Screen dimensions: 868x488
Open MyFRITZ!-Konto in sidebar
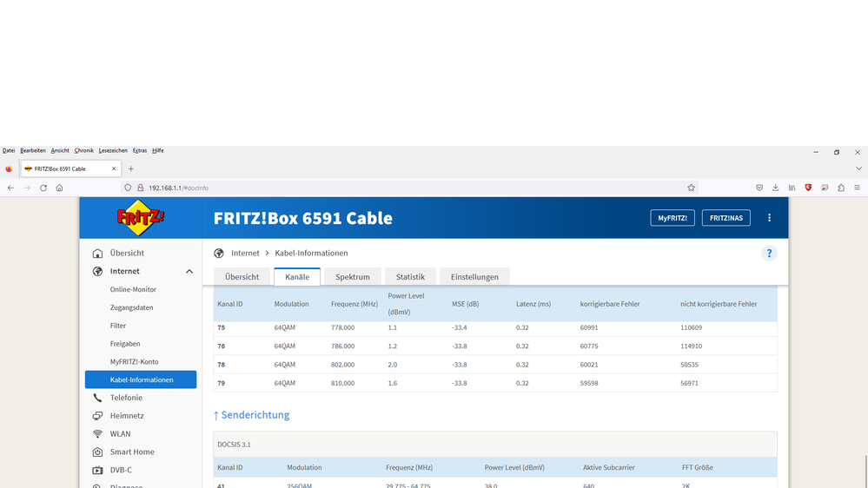point(134,362)
